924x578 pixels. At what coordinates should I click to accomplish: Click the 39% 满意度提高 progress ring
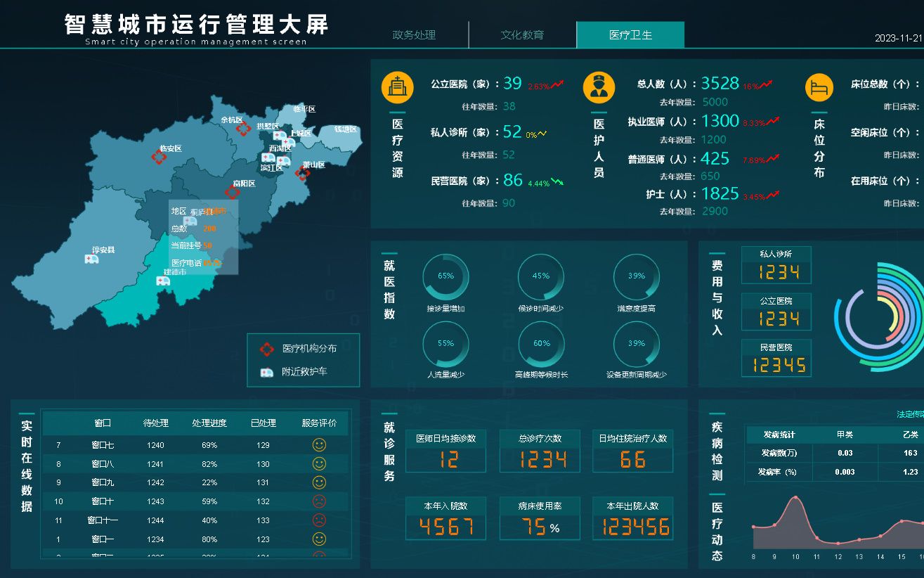point(637,276)
